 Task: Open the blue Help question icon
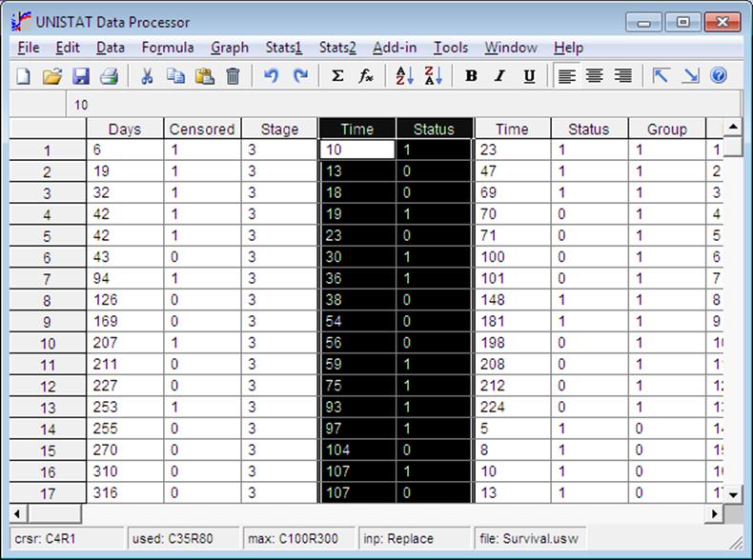719,76
